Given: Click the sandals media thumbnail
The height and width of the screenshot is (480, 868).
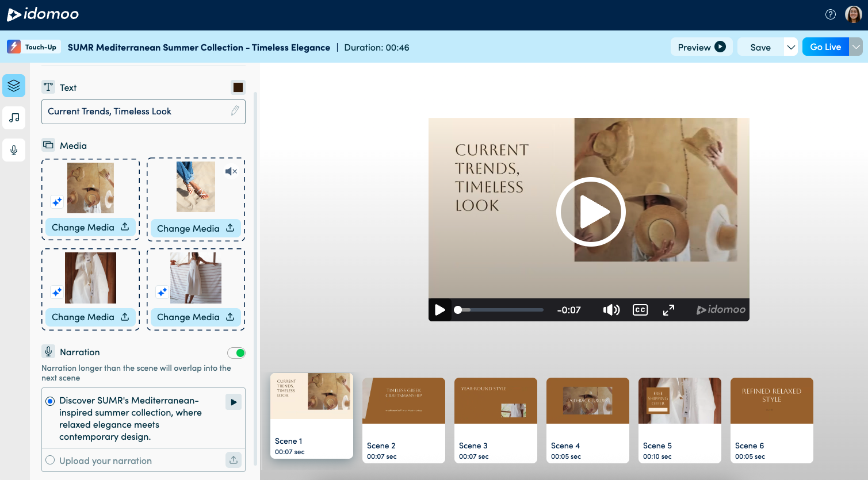Looking at the screenshot, I should [x=196, y=187].
